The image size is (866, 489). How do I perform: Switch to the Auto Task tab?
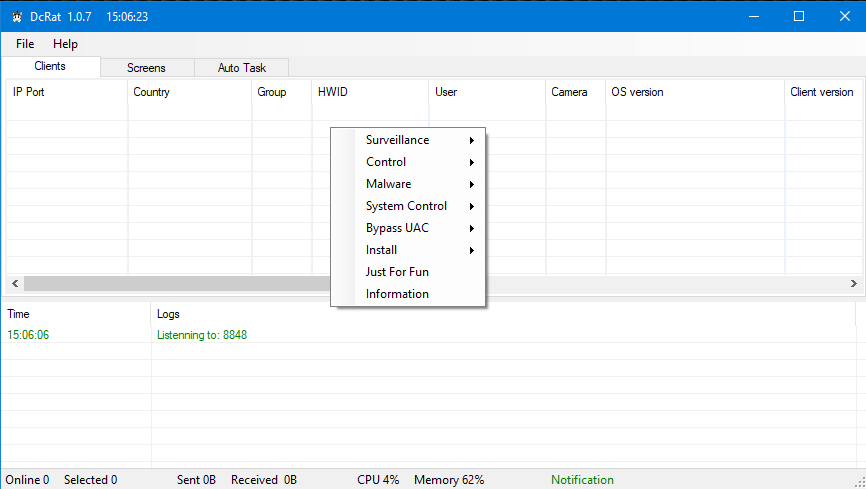(x=241, y=67)
